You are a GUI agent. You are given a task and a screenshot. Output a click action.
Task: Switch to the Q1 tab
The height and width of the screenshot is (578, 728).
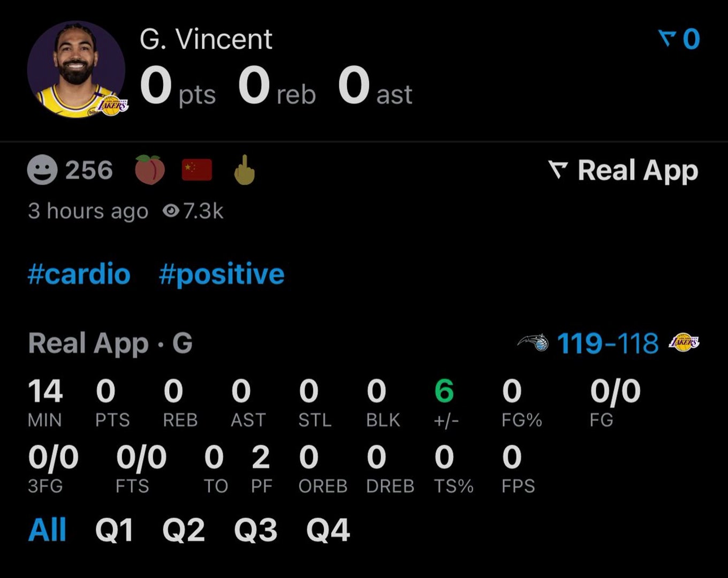[x=114, y=530]
